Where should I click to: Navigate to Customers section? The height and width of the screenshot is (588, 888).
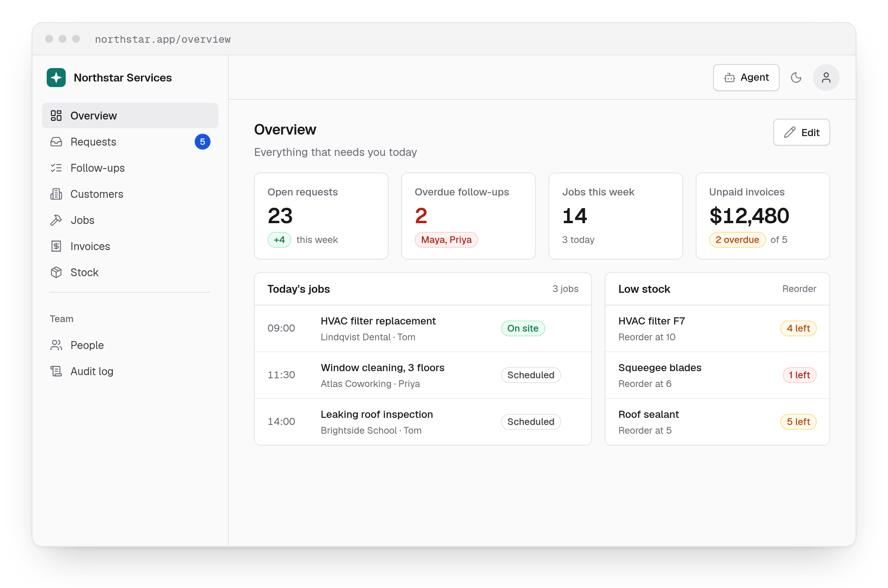130,194
